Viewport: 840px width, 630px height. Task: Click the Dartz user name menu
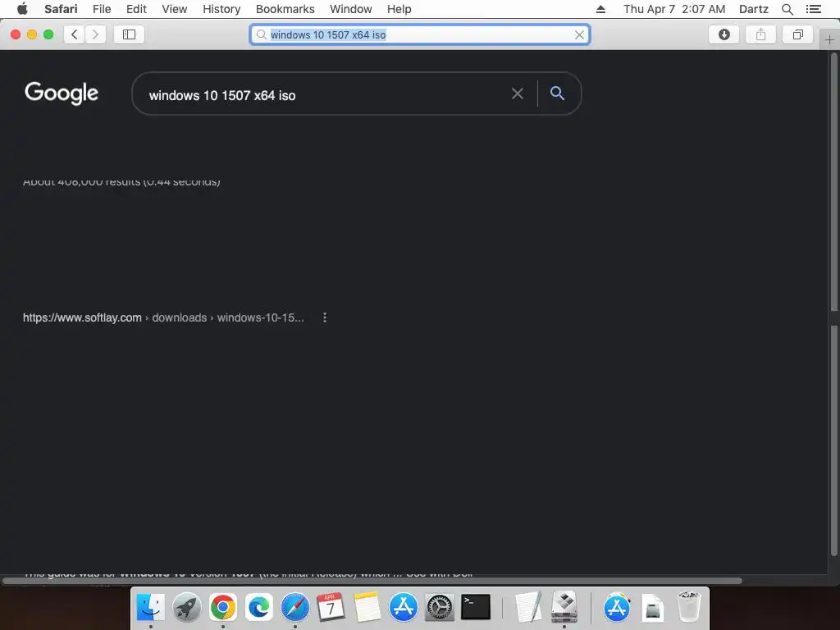pos(753,9)
